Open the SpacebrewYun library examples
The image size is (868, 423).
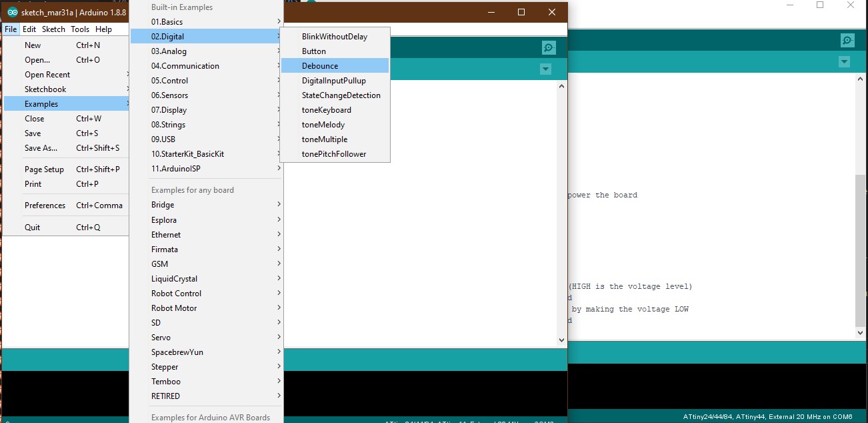[x=207, y=352]
